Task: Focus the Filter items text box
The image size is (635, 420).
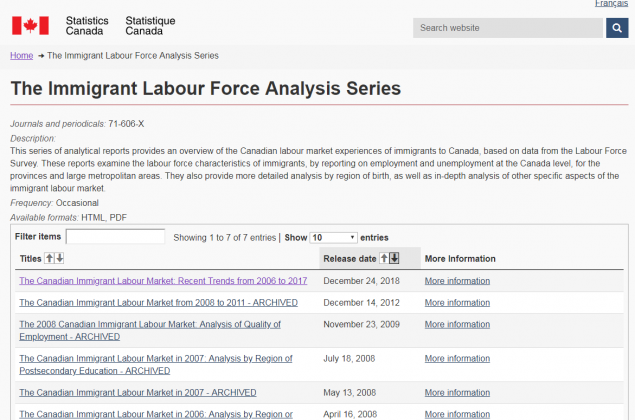Action: [x=115, y=237]
